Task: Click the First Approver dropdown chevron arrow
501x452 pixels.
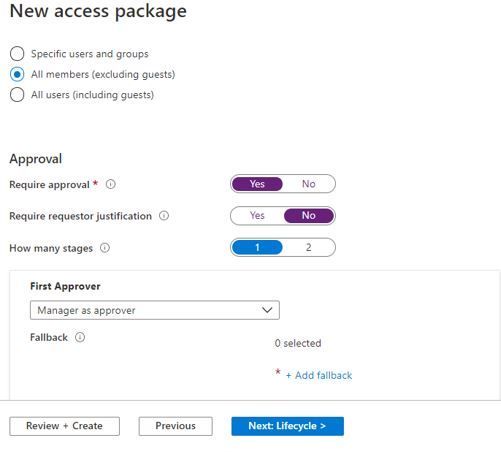Action: tap(267, 310)
